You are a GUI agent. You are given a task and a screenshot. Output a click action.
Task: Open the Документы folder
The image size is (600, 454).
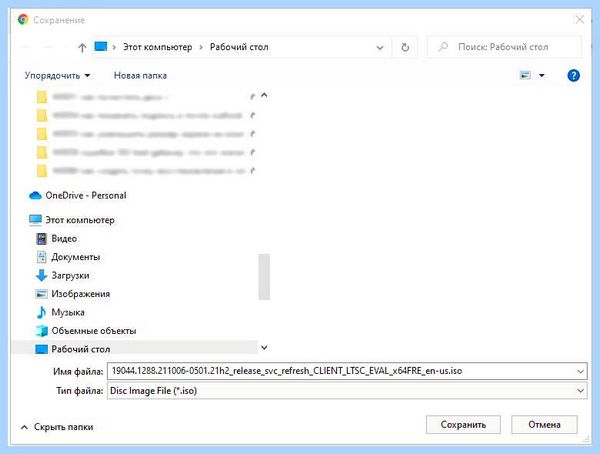tap(76, 257)
